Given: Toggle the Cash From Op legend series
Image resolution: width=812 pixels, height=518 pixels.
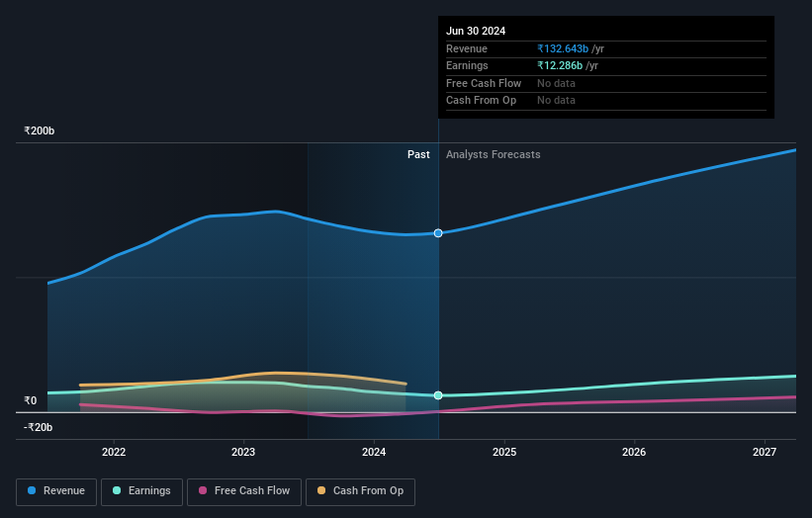Looking at the screenshot, I should click(x=360, y=491).
